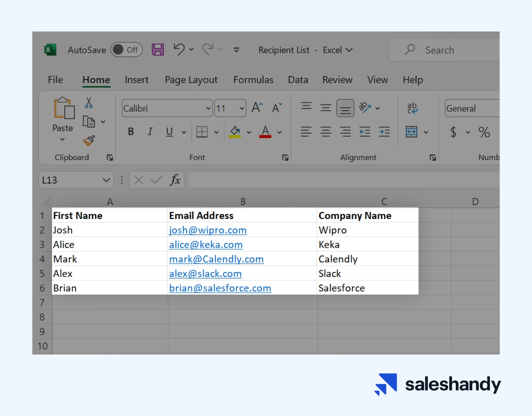The height and width of the screenshot is (416, 532).
Task: Open the Font dialog launcher
Action: tap(285, 158)
